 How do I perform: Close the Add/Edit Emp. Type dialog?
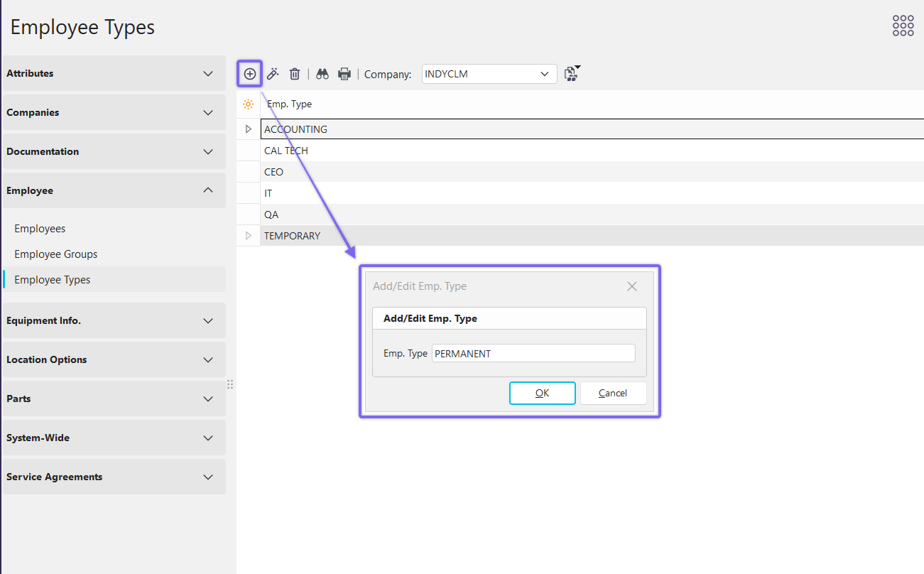click(x=631, y=286)
